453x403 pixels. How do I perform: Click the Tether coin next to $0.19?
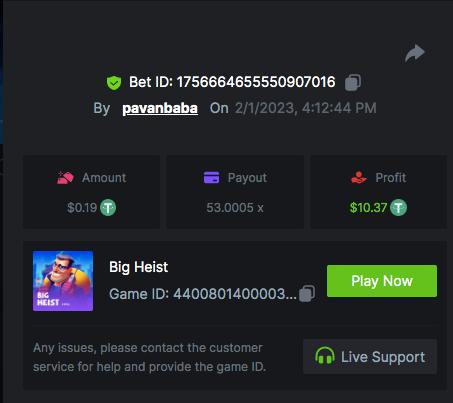(x=108, y=207)
